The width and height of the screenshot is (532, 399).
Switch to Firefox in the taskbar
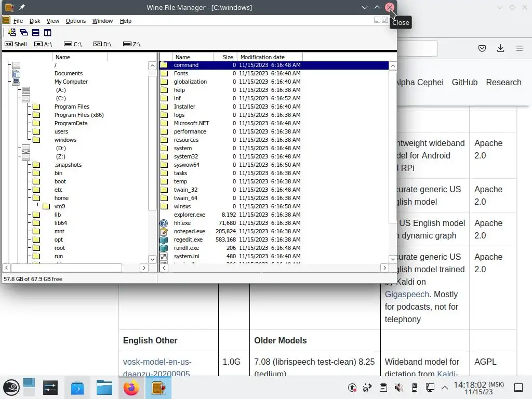[x=131, y=388]
